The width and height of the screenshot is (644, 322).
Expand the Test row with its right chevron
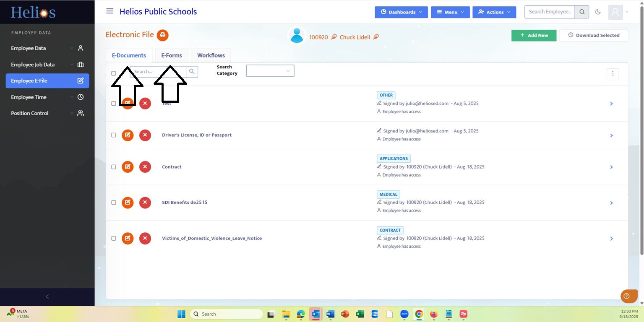click(x=611, y=104)
